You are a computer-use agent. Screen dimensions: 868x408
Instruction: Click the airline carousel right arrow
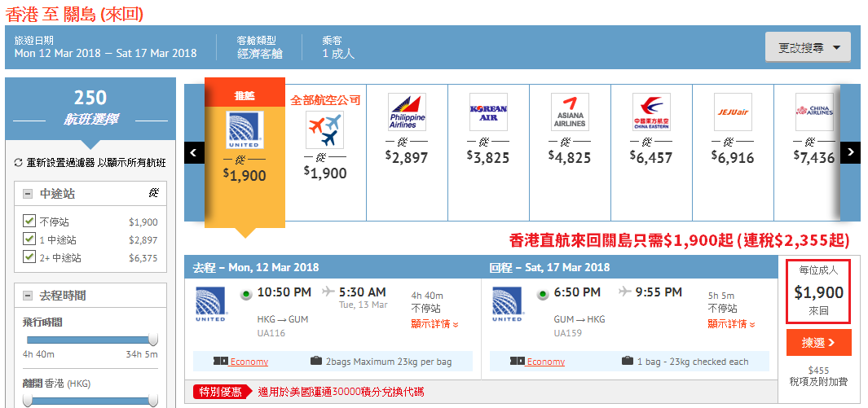[x=850, y=152]
